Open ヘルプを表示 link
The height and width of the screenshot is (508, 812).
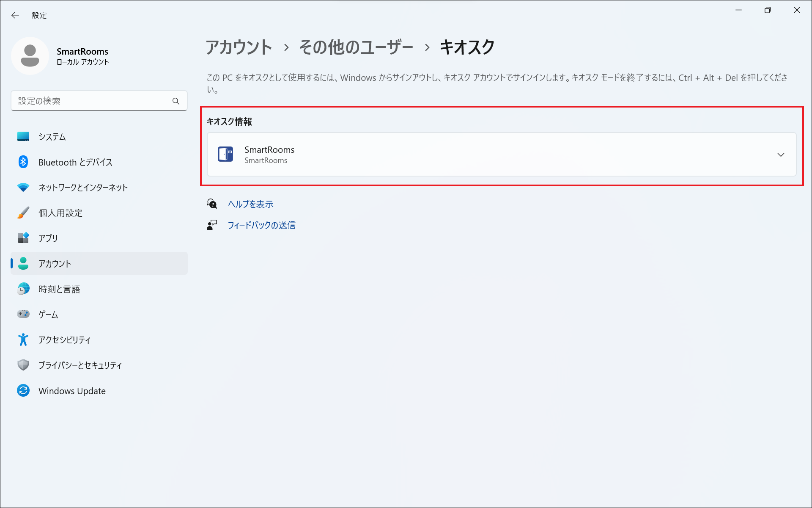[250, 204]
